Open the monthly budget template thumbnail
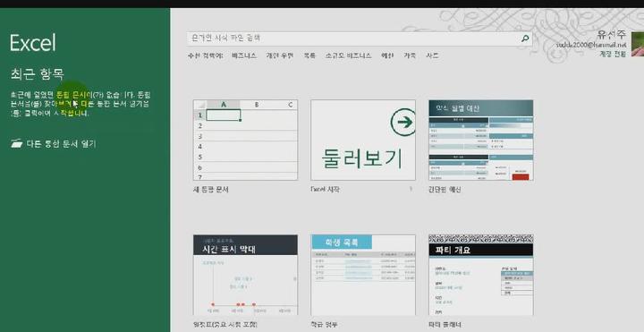The image size is (644, 332). tap(481, 140)
